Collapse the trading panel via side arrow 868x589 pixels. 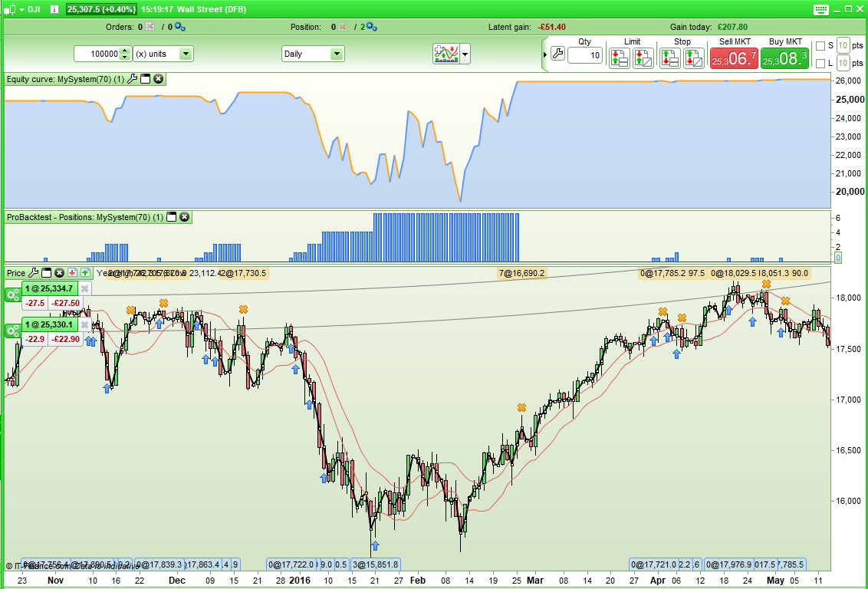[x=545, y=54]
